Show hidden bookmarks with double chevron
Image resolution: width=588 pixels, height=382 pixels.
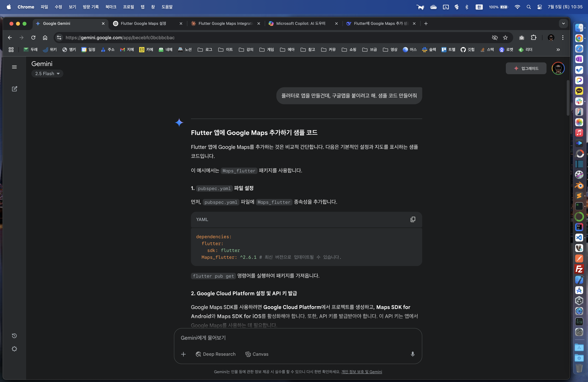point(558,50)
